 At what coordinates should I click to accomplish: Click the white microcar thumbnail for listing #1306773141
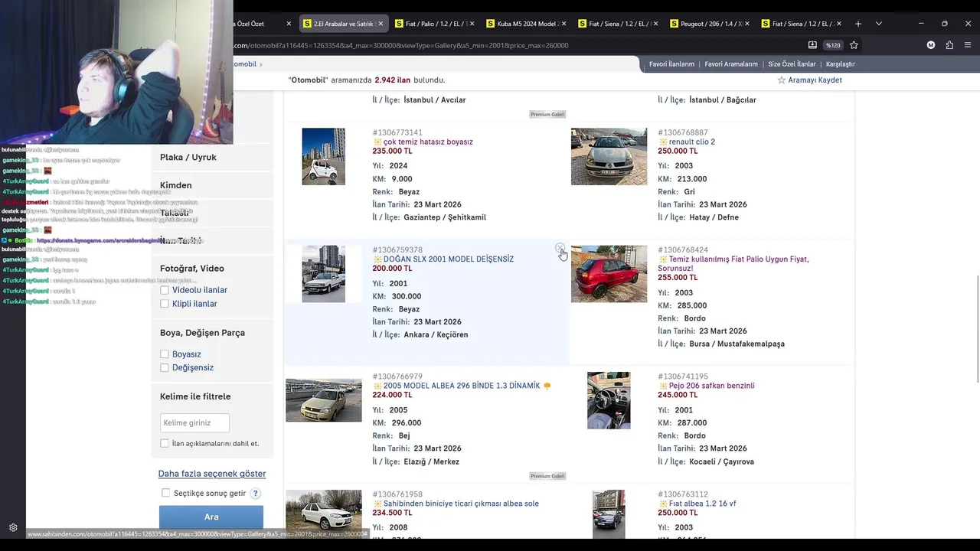[x=323, y=156]
